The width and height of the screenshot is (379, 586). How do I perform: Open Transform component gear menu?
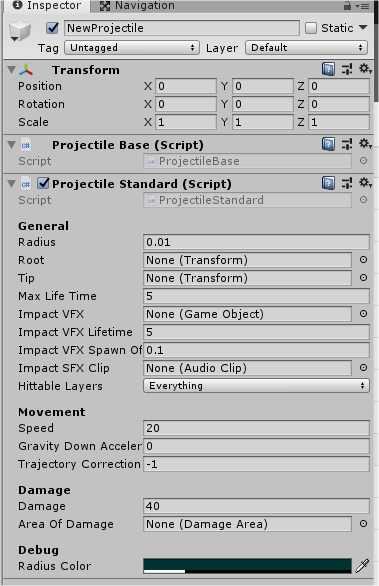point(365,69)
